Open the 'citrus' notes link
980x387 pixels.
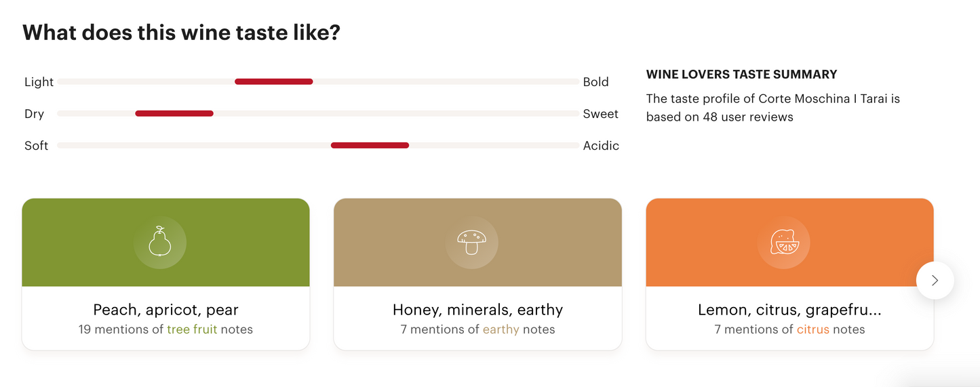[x=812, y=329]
